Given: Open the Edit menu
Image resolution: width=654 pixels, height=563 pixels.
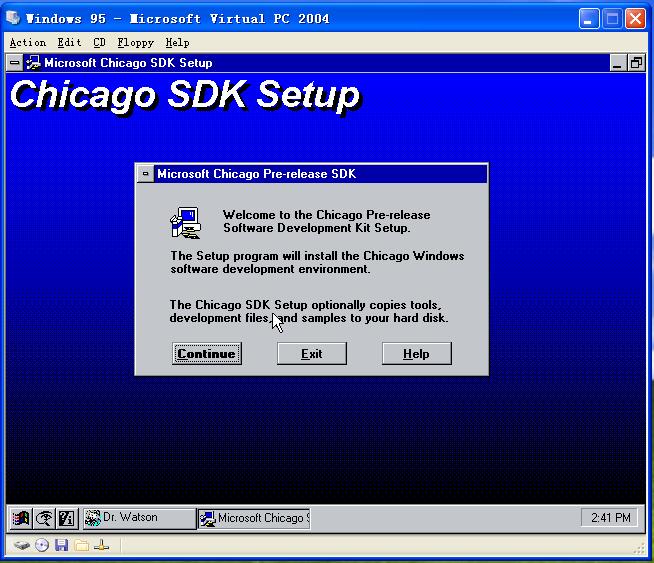Looking at the screenshot, I should (x=69, y=43).
